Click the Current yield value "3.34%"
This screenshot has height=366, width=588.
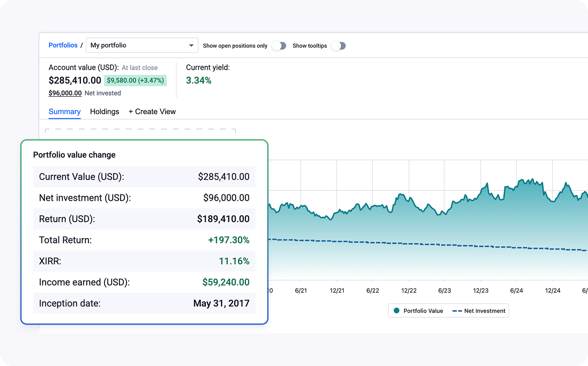pyautogui.click(x=199, y=81)
